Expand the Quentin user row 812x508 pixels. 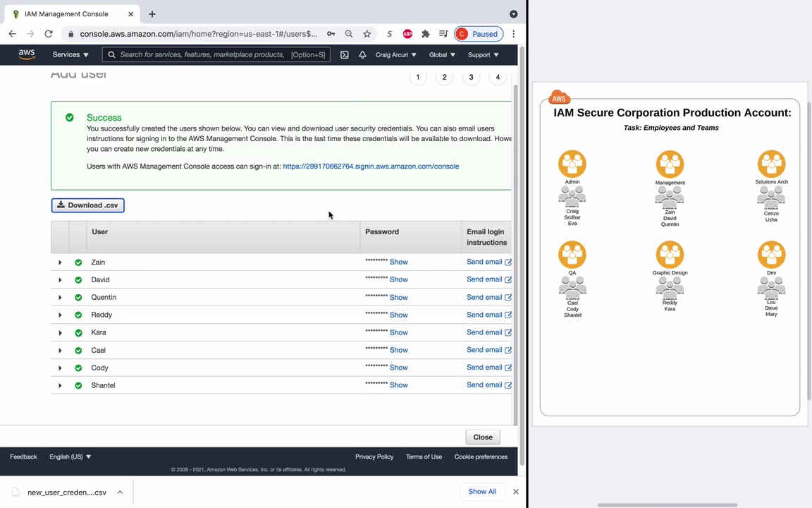pos(60,298)
